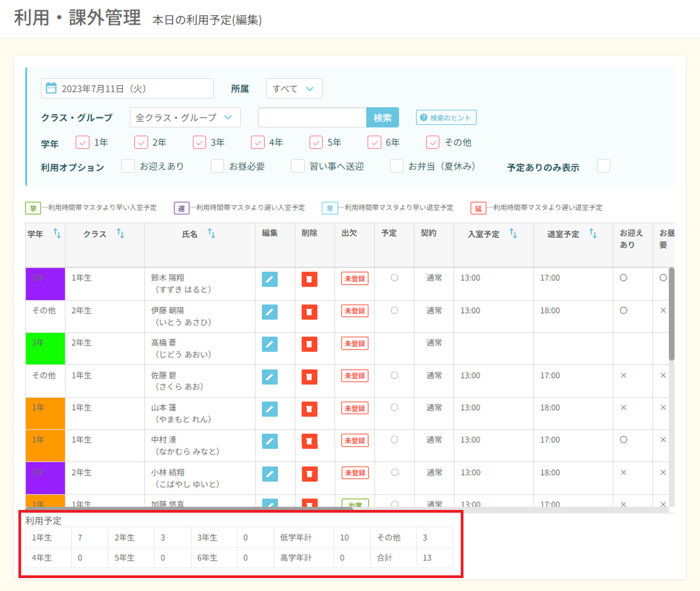This screenshot has width=700, height=591.
Task: Click 未登録 status for 伊藤 朝陽
Action: 355,311
